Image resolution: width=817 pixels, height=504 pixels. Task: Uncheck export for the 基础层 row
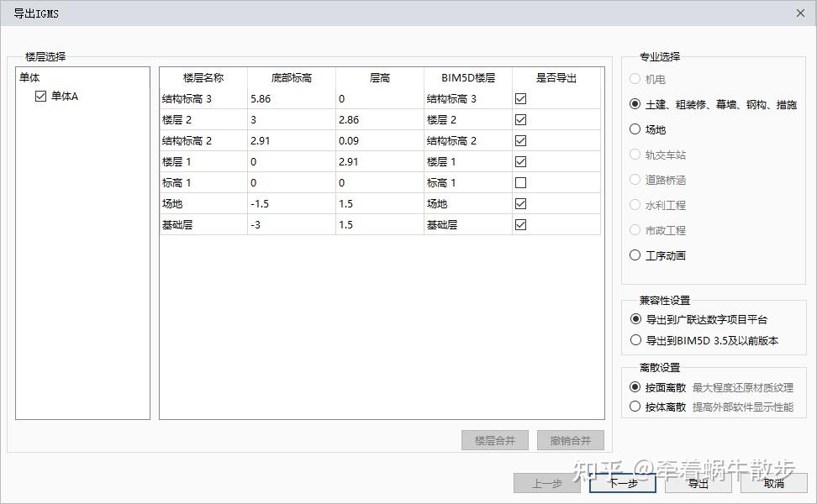521,223
